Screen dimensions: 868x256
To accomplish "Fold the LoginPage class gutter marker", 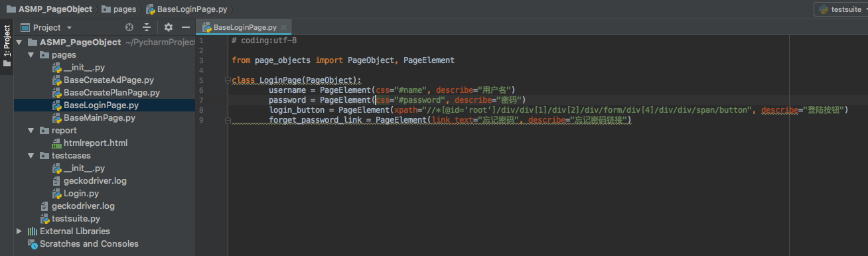I will pos(228,80).
